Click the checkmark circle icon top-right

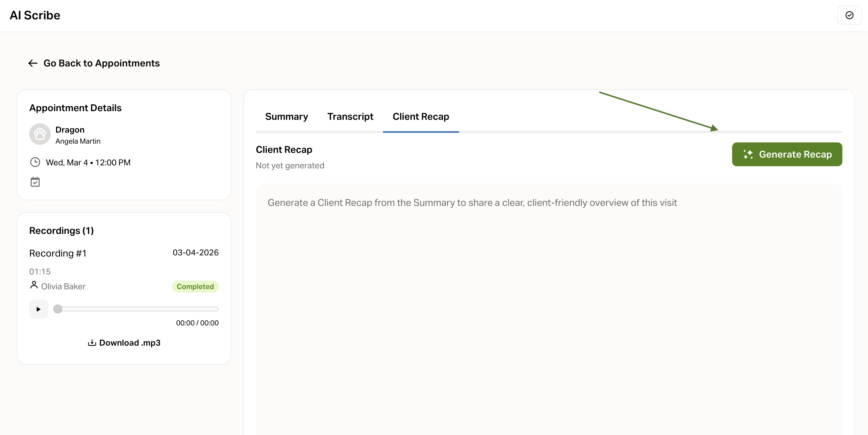click(849, 15)
